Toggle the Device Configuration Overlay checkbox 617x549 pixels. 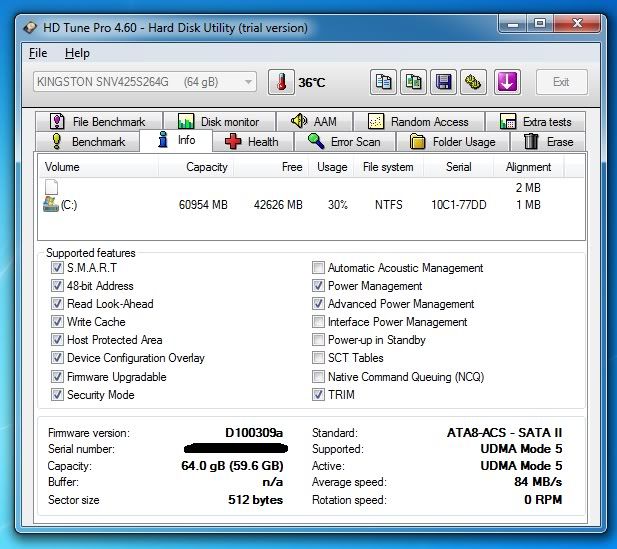pyautogui.click(x=57, y=358)
